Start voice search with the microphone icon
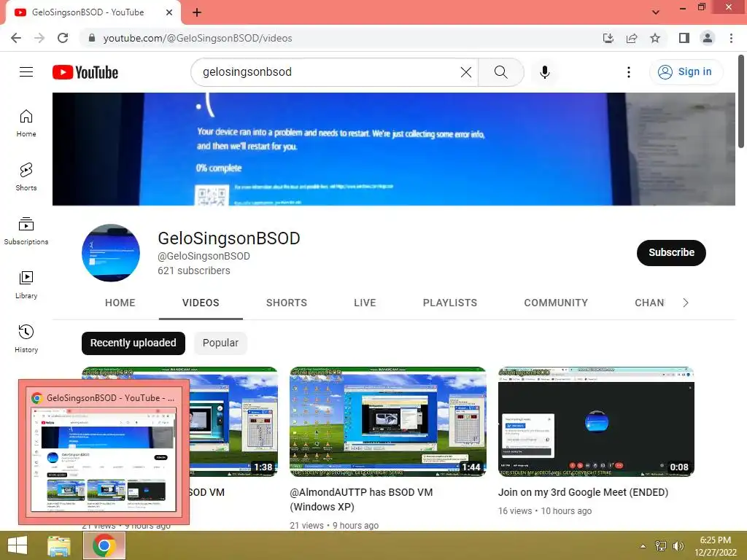 tap(544, 72)
